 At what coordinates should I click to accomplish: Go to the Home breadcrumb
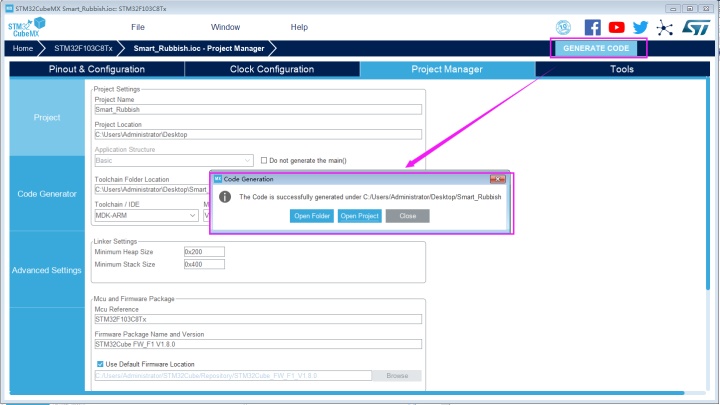coord(22,48)
